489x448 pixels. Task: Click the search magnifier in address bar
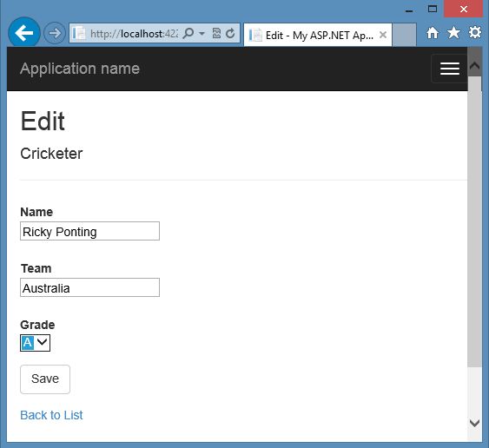188,33
